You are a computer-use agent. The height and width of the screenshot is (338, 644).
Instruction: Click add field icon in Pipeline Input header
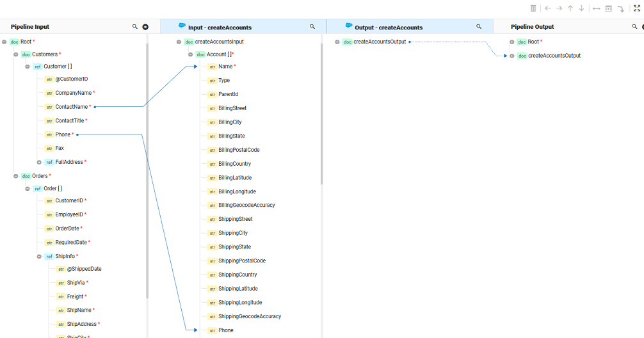point(145,27)
